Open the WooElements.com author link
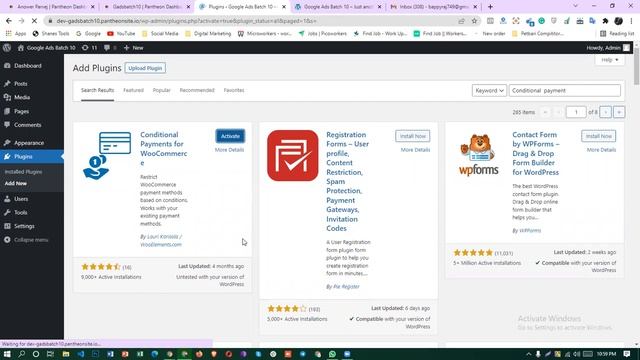This screenshot has height=360, width=640. (x=161, y=244)
